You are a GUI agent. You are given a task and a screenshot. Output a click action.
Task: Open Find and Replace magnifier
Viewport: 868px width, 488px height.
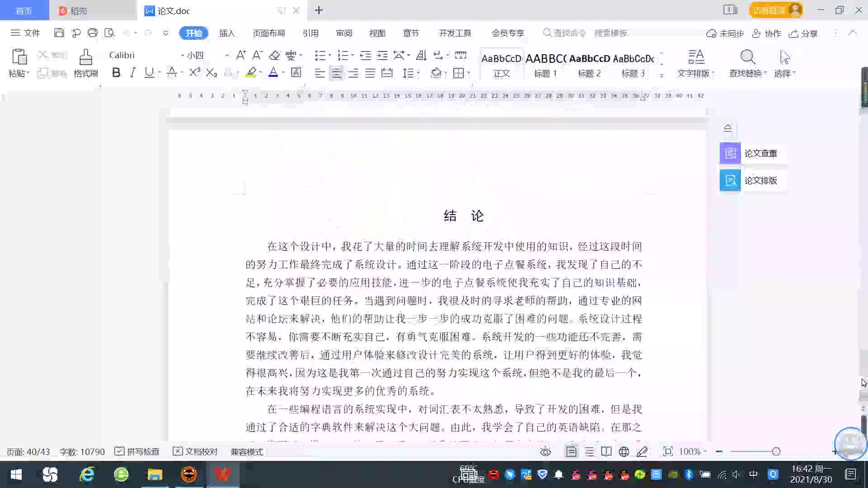click(747, 58)
